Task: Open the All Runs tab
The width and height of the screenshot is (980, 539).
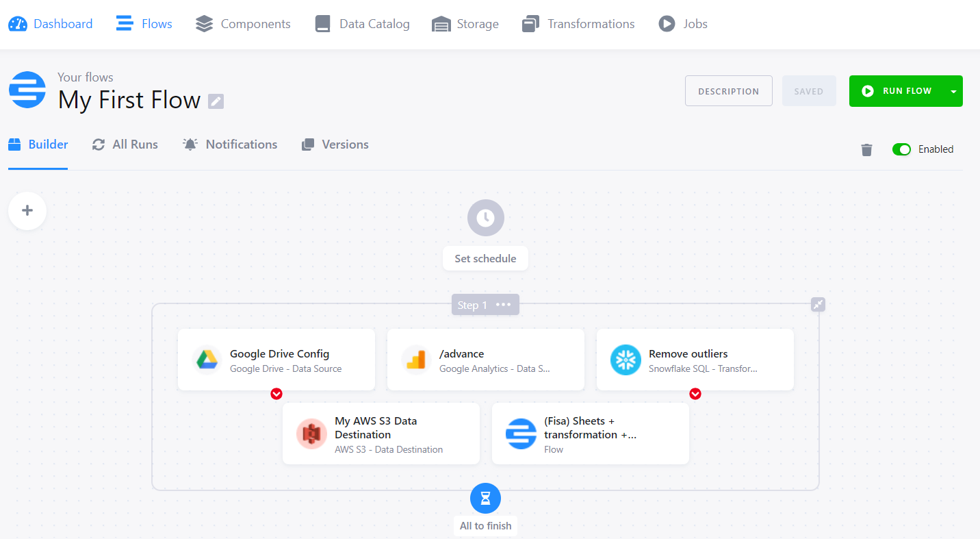Action: [x=125, y=145]
